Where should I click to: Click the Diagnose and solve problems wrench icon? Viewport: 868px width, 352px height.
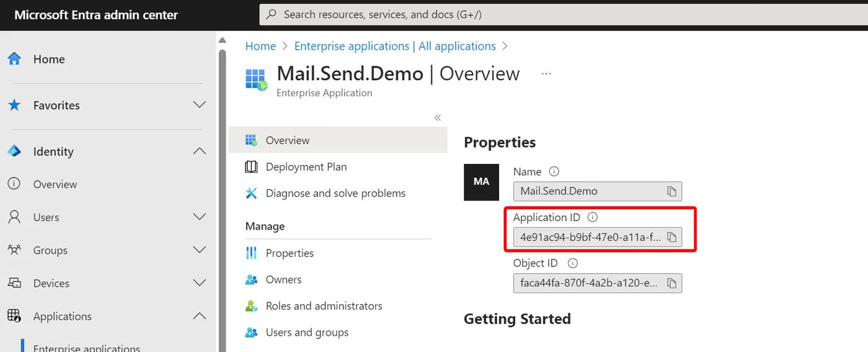point(251,193)
